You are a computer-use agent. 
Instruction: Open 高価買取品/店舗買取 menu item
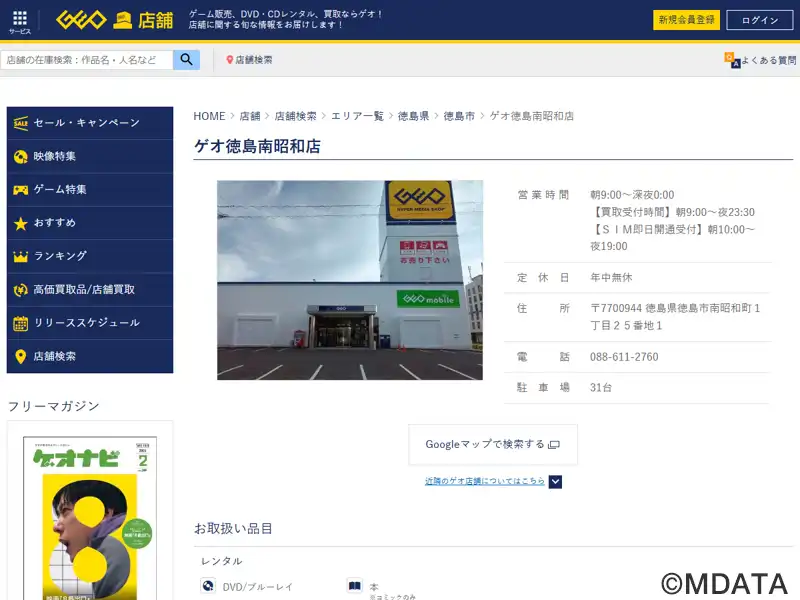tap(89, 289)
